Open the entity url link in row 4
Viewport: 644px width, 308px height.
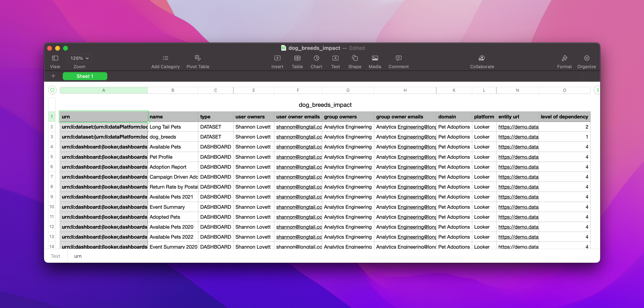pyautogui.click(x=518, y=147)
